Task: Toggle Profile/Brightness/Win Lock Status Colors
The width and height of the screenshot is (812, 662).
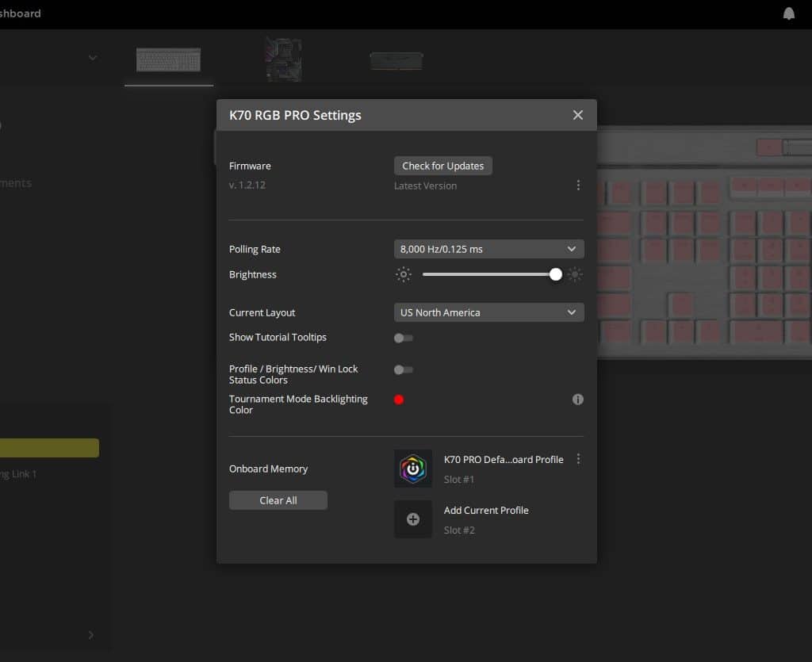Action: [x=404, y=369]
